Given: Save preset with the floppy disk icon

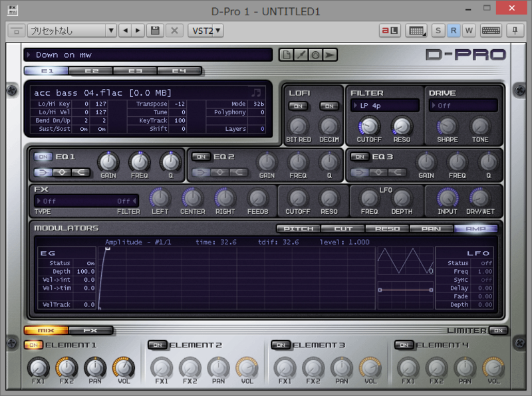Looking at the screenshot, I should [156, 31].
